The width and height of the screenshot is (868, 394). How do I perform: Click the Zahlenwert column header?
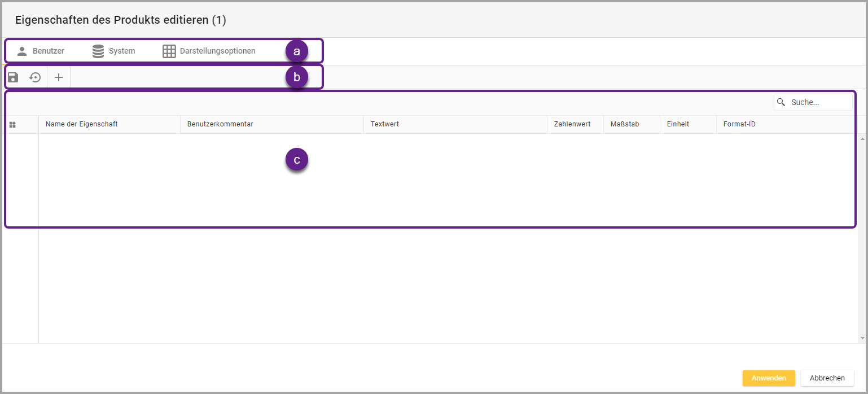point(572,124)
